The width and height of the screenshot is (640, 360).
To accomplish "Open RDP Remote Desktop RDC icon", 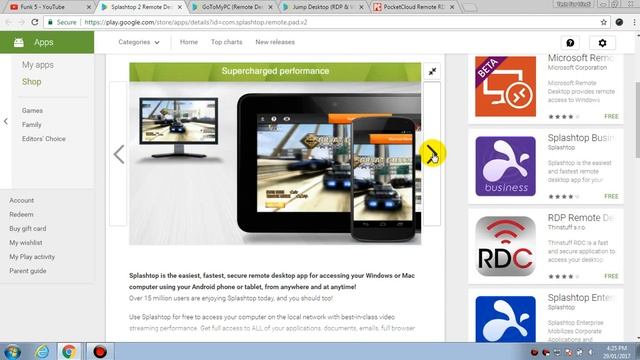I will click(x=505, y=246).
